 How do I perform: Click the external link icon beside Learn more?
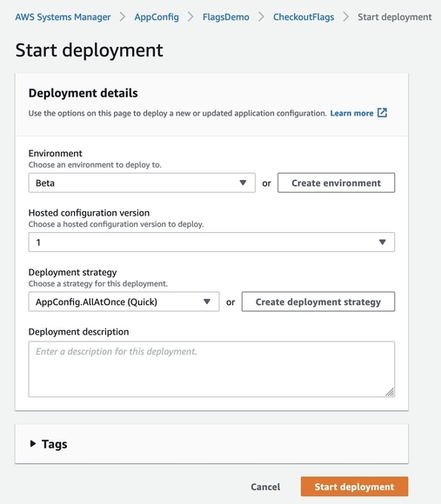(382, 113)
